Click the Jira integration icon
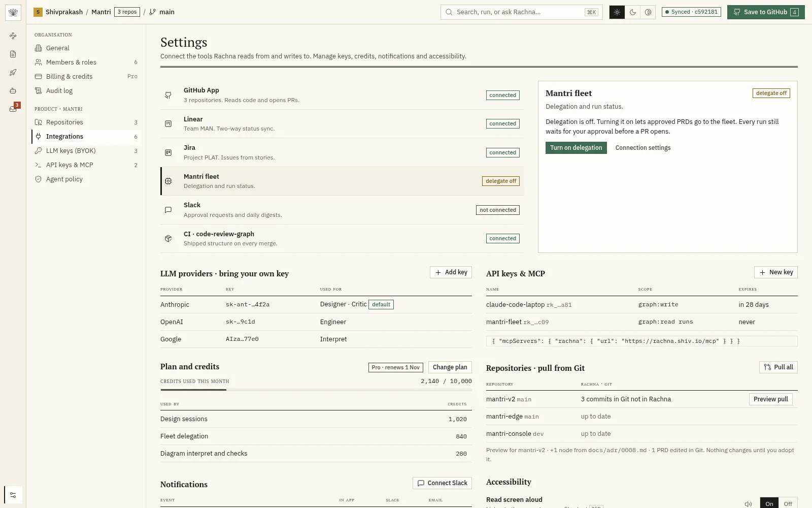The height and width of the screenshot is (508, 812). click(x=168, y=152)
